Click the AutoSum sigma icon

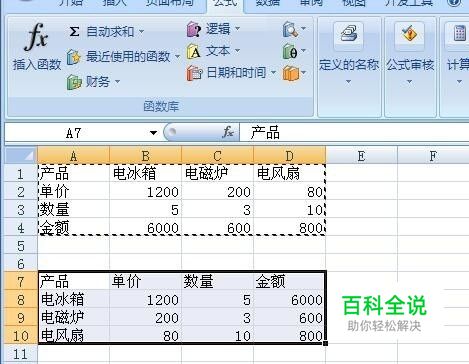[x=74, y=32]
